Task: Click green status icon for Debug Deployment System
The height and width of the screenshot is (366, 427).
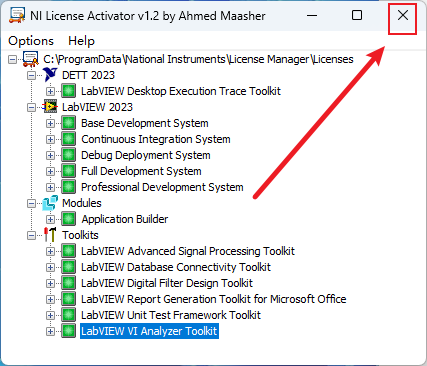Action: [69, 155]
